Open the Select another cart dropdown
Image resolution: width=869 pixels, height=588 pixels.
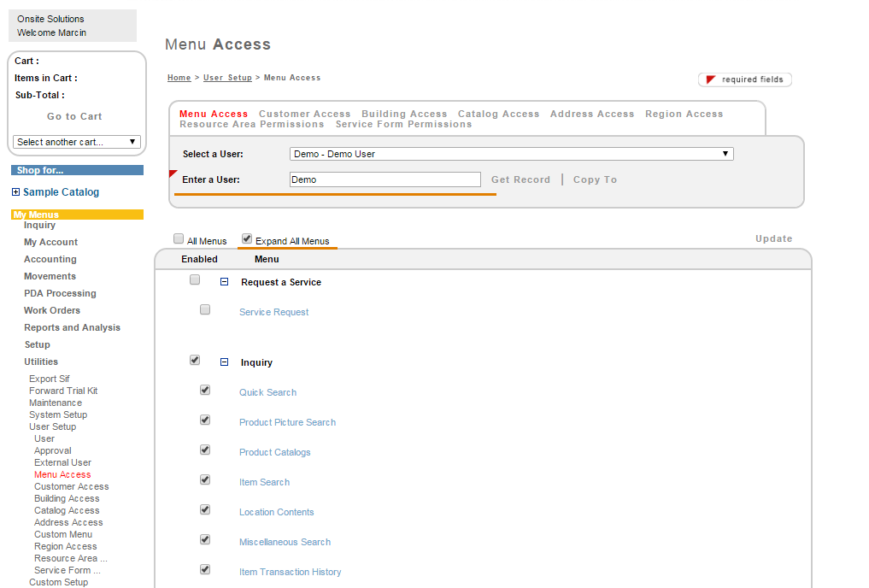point(77,142)
